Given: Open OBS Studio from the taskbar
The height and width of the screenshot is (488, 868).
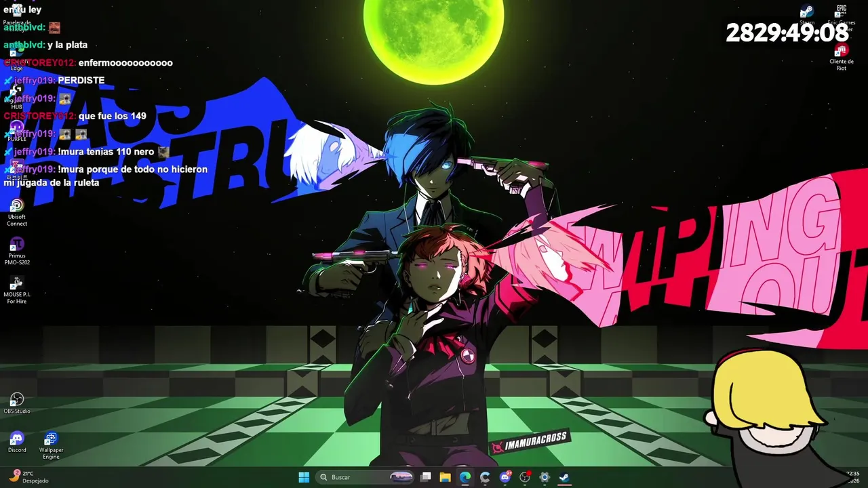Looking at the screenshot, I should [524, 477].
